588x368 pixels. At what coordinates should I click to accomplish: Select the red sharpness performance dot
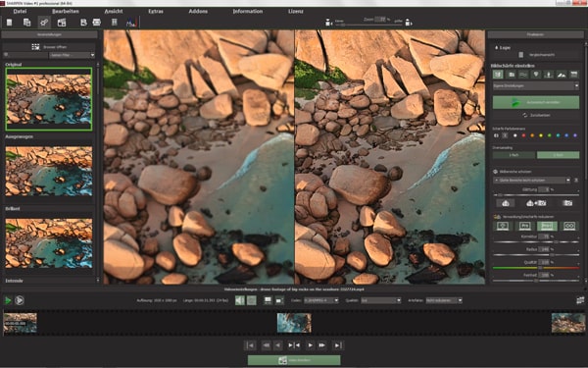(523, 135)
